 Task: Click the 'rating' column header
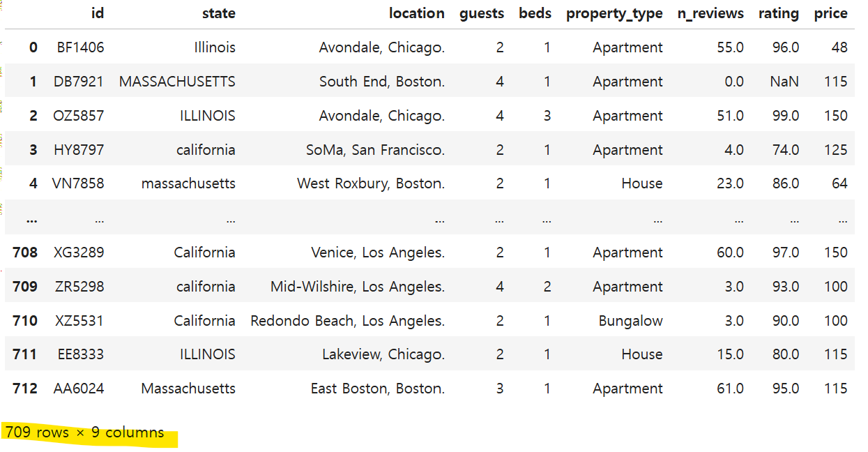779,13
